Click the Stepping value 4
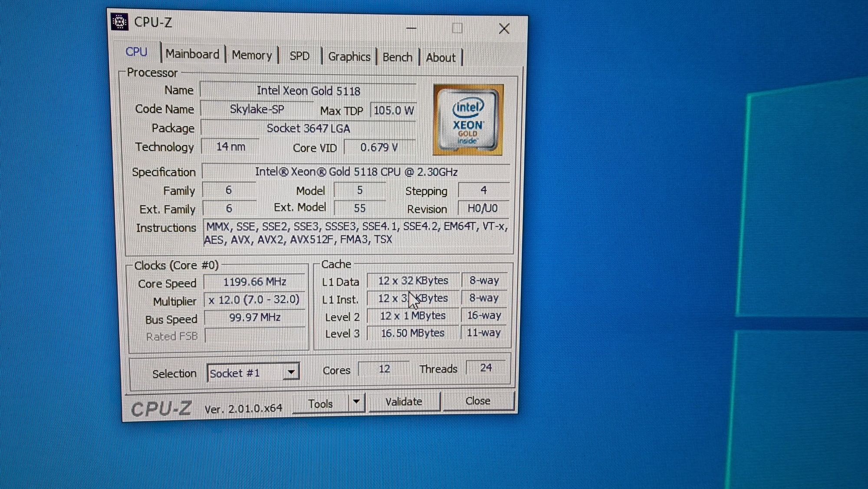Image resolution: width=868 pixels, height=489 pixels. coord(483,190)
